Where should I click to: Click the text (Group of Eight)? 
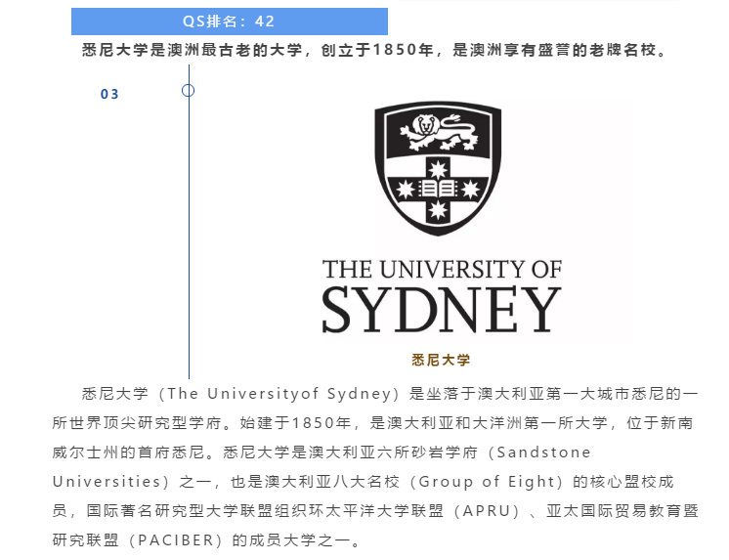(488, 482)
